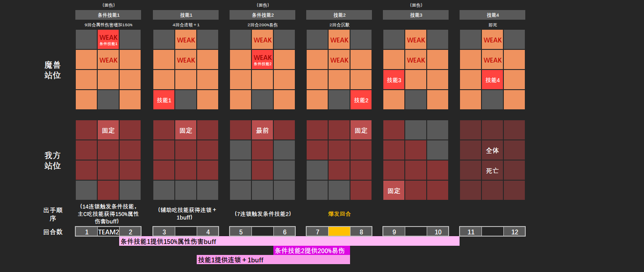
Task: Expand the 技能3 column header
Action: point(415,14)
